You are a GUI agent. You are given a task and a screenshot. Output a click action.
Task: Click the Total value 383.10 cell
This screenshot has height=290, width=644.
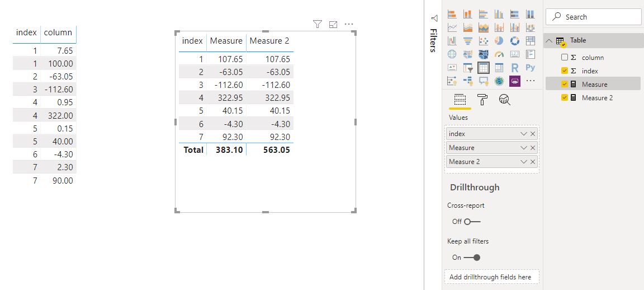[229, 150]
